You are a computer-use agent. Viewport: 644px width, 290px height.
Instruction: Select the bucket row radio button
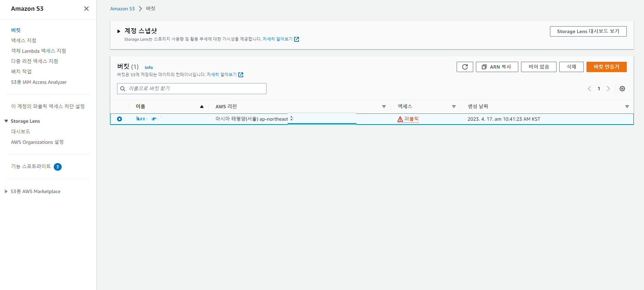pos(120,119)
